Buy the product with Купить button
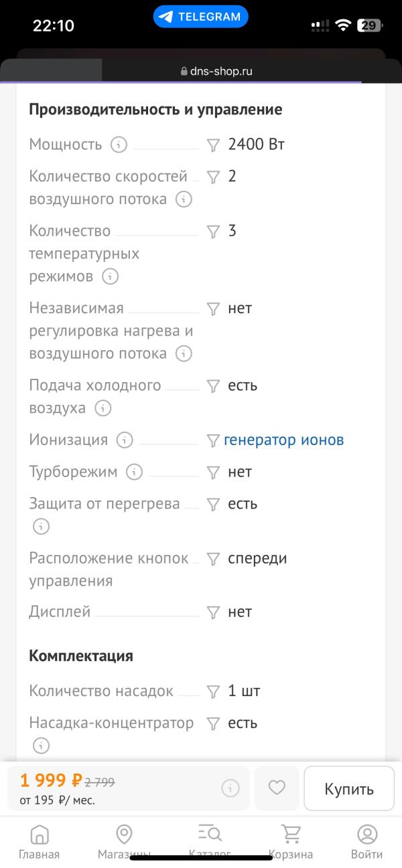402x868 pixels. click(x=349, y=788)
